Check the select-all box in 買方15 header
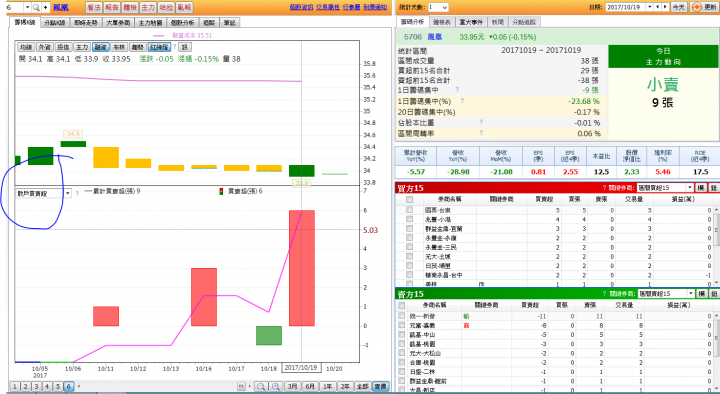This screenshot has height=394, width=720. [409, 199]
